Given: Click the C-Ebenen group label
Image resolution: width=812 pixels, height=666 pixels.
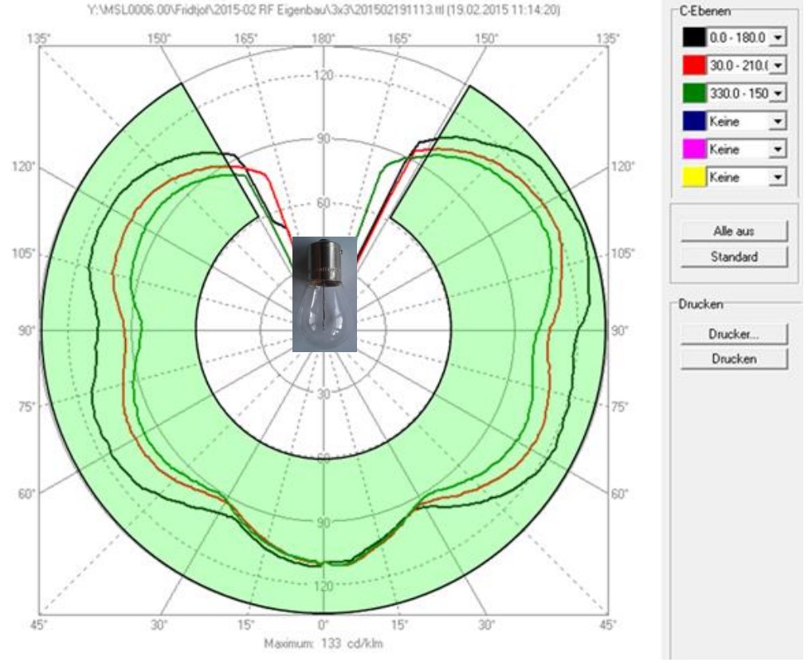Looking at the screenshot, I should 704,11.
